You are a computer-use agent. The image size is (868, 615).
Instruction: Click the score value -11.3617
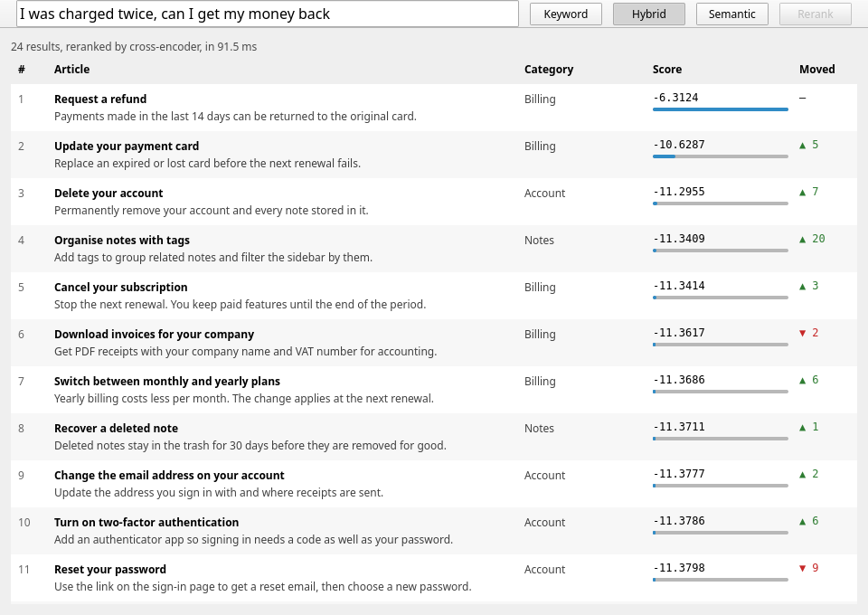tap(679, 333)
